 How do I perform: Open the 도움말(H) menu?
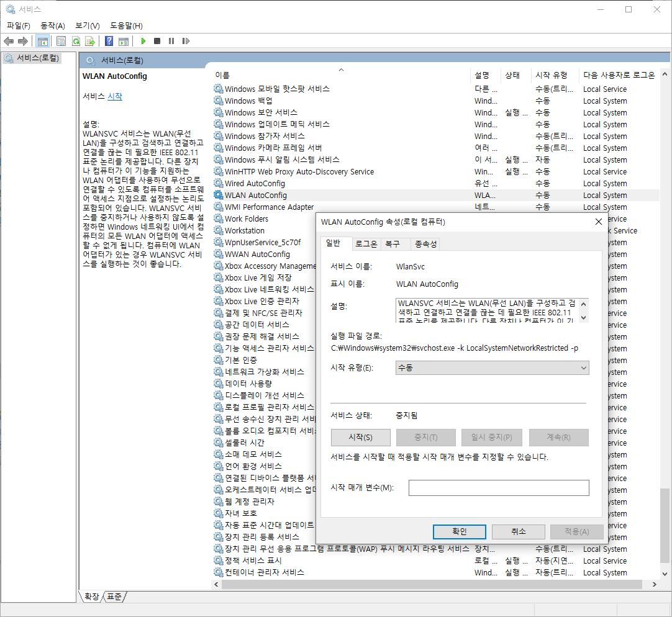pos(127,25)
